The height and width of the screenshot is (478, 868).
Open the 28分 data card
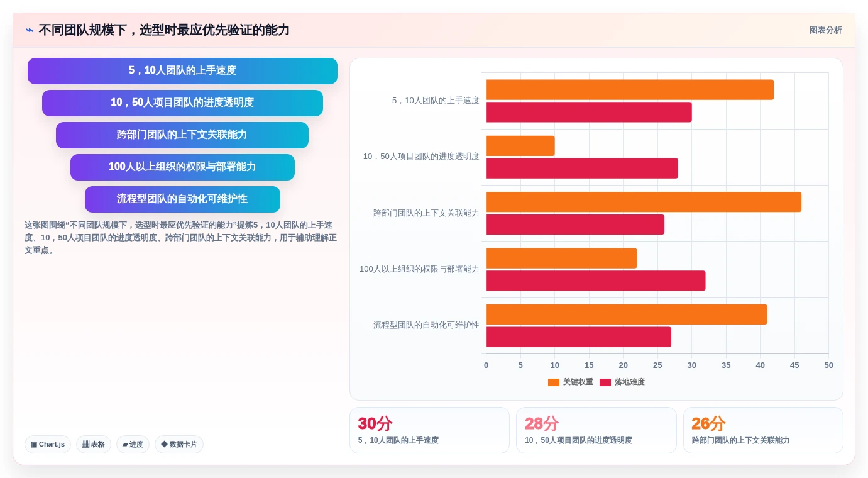coord(596,430)
